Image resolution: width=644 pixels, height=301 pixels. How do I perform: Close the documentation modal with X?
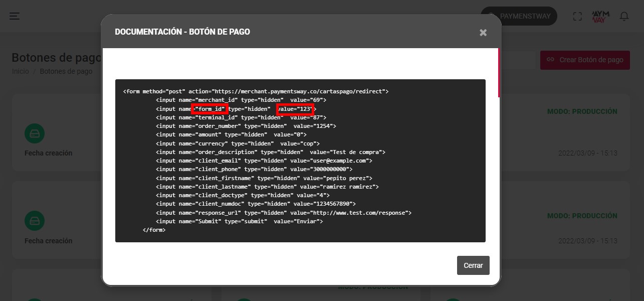483,33
